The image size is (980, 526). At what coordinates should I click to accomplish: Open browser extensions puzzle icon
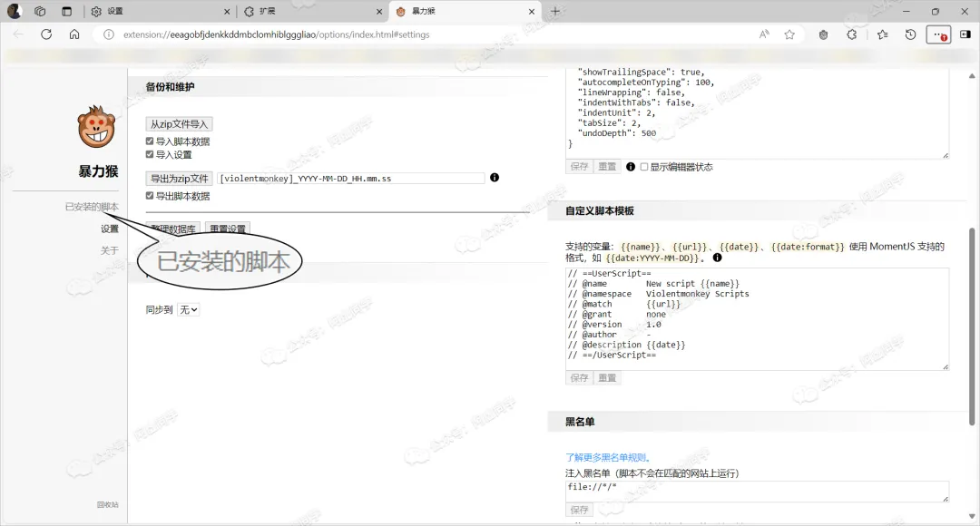coord(852,34)
